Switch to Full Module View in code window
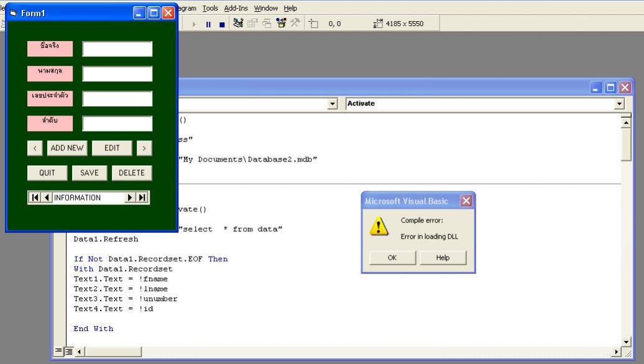Viewport: 644px width, 364px height. 69,352
